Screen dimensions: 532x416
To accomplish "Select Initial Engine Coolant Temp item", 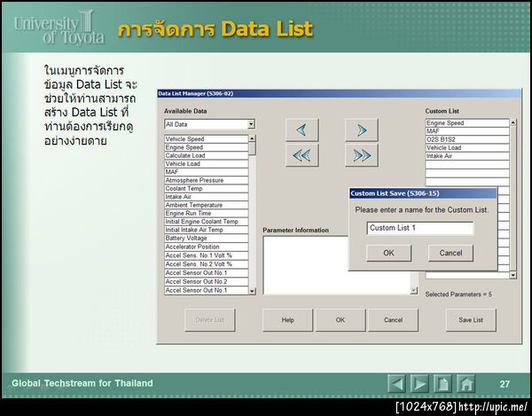I will pyautogui.click(x=207, y=222).
